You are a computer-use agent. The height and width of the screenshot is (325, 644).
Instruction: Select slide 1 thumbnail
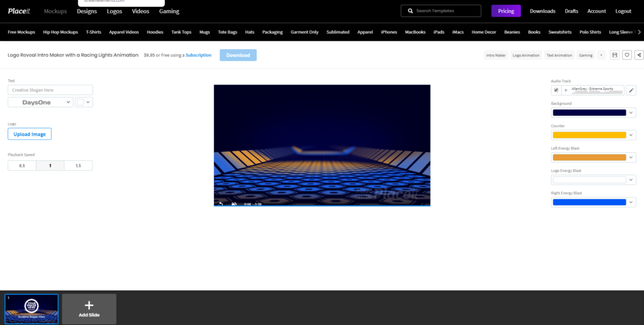point(31,309)
